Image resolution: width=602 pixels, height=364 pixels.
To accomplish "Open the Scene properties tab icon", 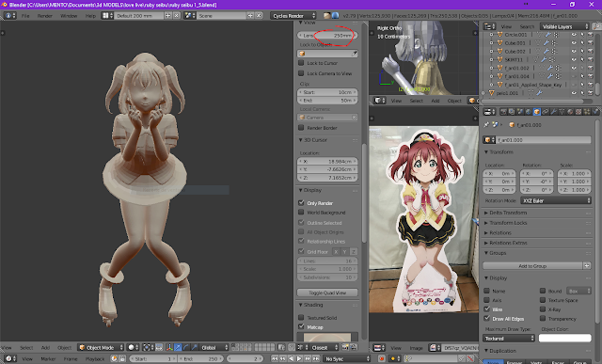I will pos(520,112).
